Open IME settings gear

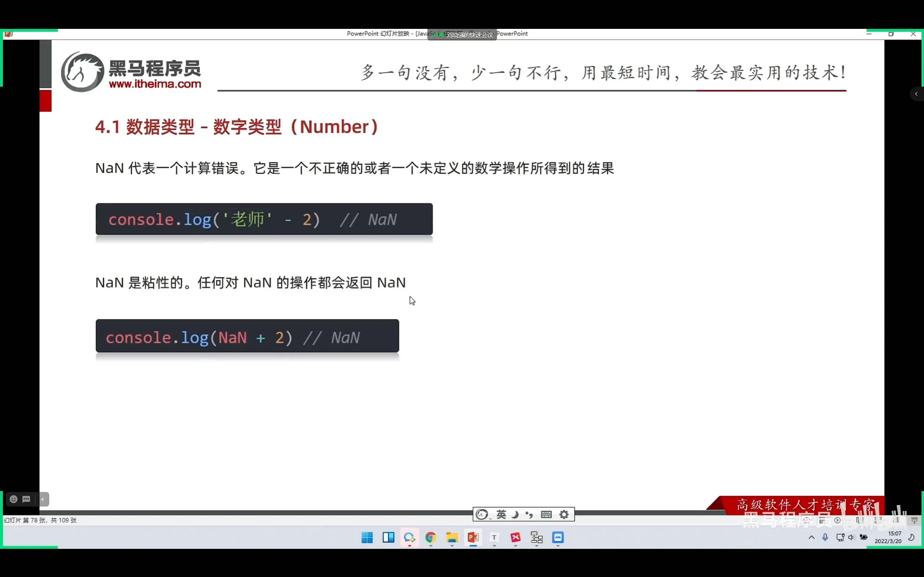click(564, 515)
